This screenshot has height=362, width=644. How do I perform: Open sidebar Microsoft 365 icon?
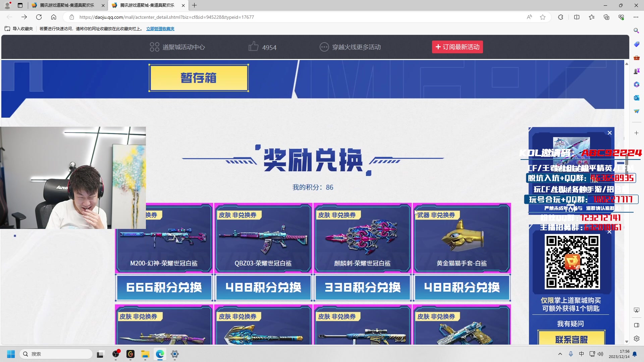pos(636,84)
